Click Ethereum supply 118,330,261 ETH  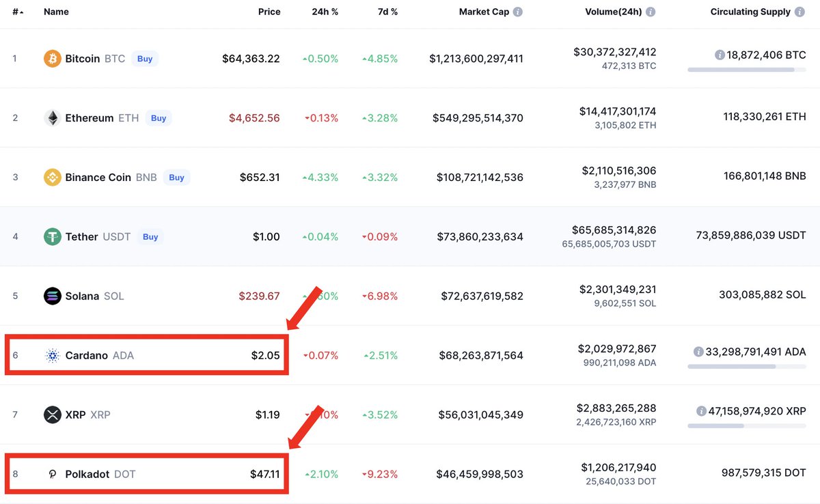(x=765, y=117)
